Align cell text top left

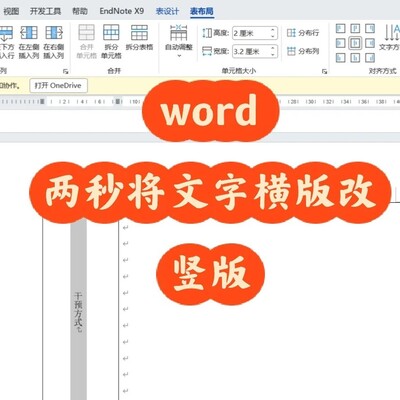[x=340, y=29]
